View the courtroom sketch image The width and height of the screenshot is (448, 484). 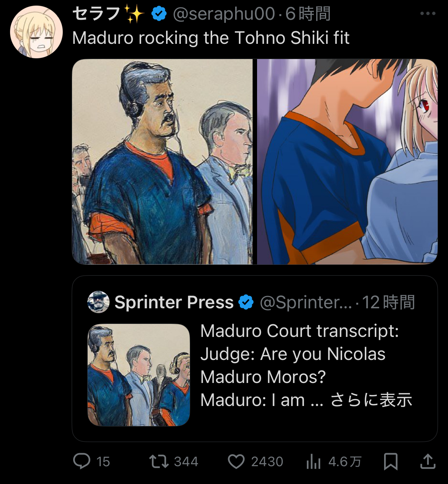click(x=162, y=162)
